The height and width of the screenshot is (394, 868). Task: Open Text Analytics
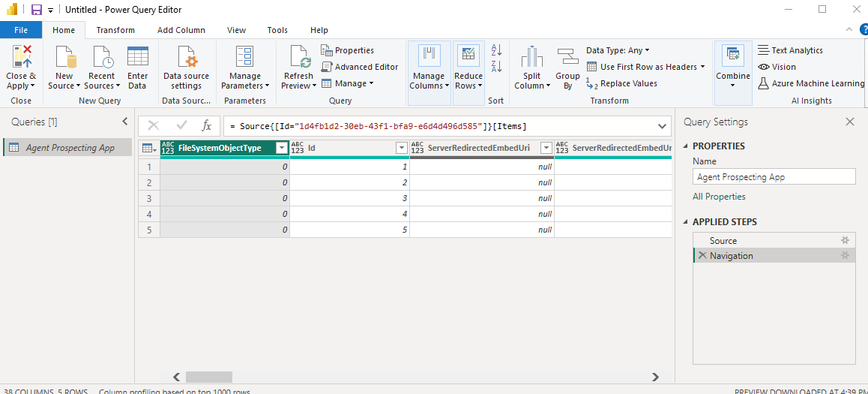[791, 50]
